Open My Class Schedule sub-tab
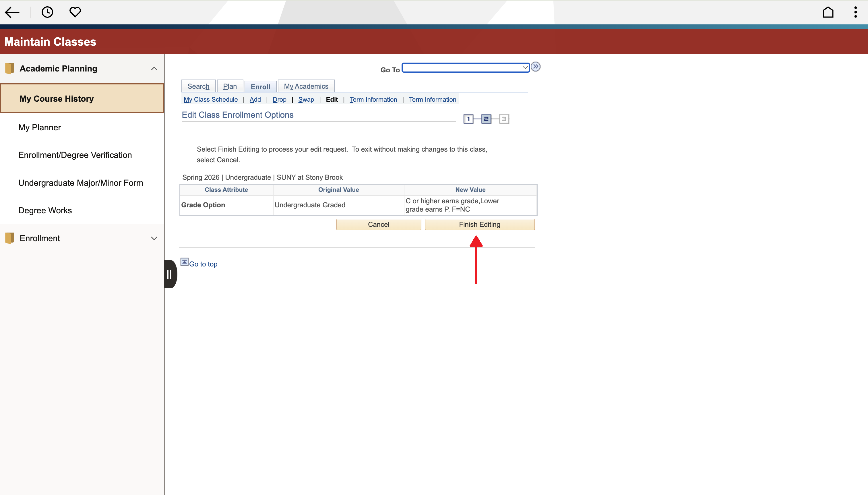868x495 pixels. (x=211, y=100)
